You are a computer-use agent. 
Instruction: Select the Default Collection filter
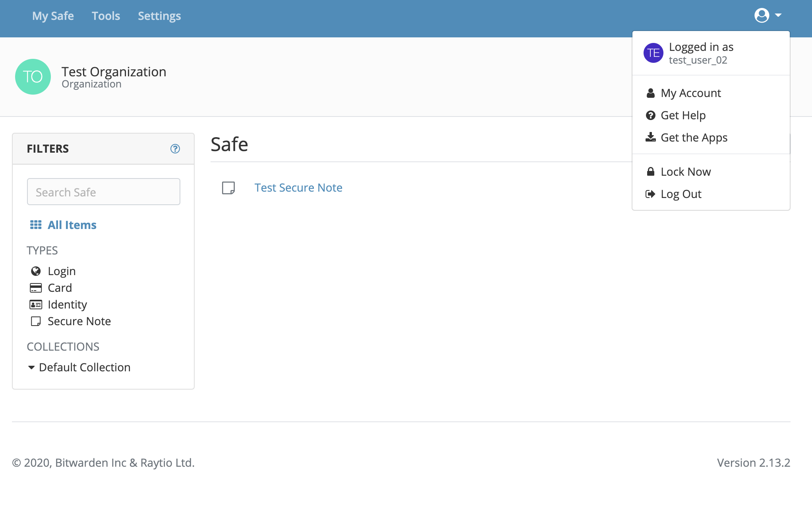85,367
